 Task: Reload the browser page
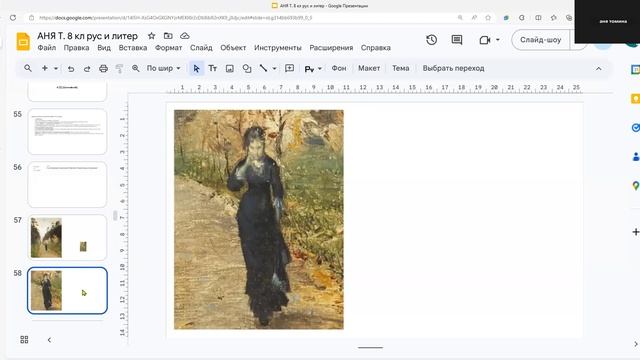13,18
